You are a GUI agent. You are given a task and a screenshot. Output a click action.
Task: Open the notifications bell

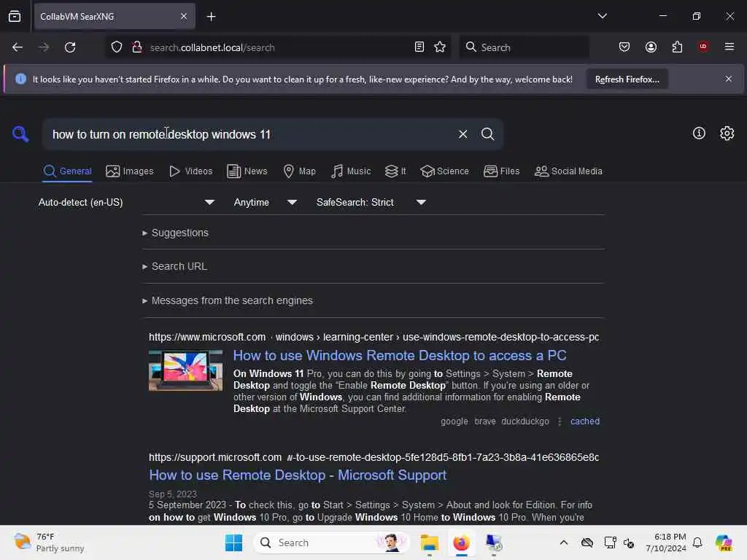pos(697,542)
